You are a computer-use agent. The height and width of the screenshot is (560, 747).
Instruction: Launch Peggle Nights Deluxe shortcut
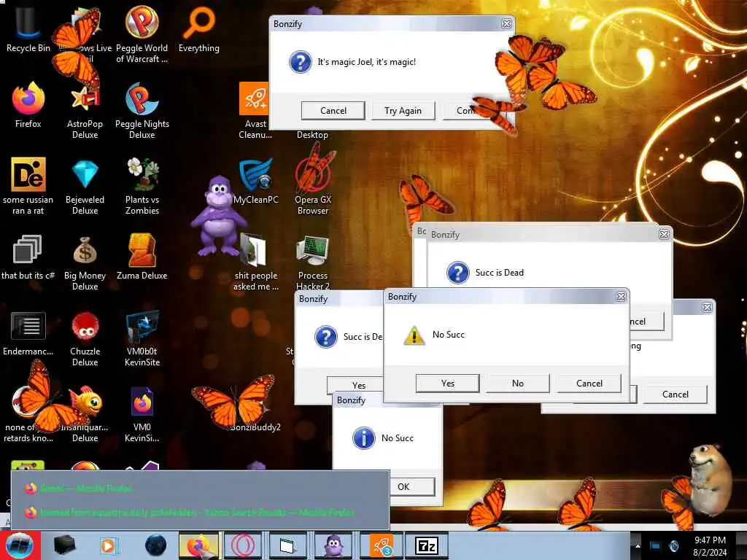pyautogui.click(x=142, y=109)
